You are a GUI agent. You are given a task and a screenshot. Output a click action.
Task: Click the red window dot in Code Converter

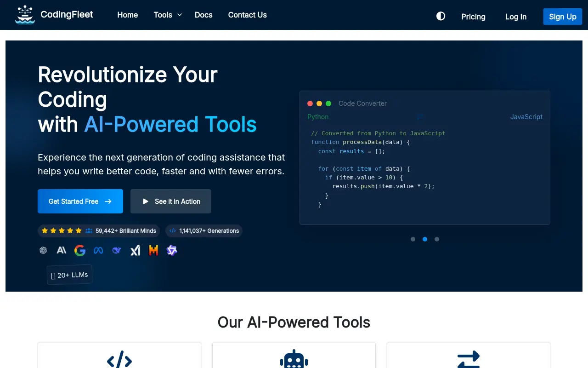[310, 103]
